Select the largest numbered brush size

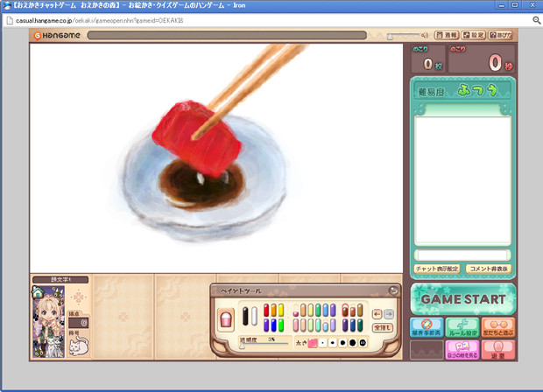363,343
